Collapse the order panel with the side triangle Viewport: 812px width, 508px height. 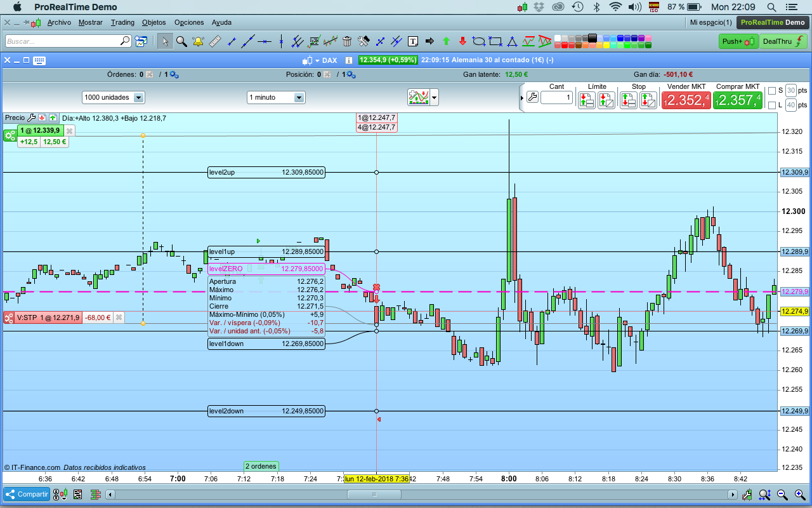coord(522,98)
